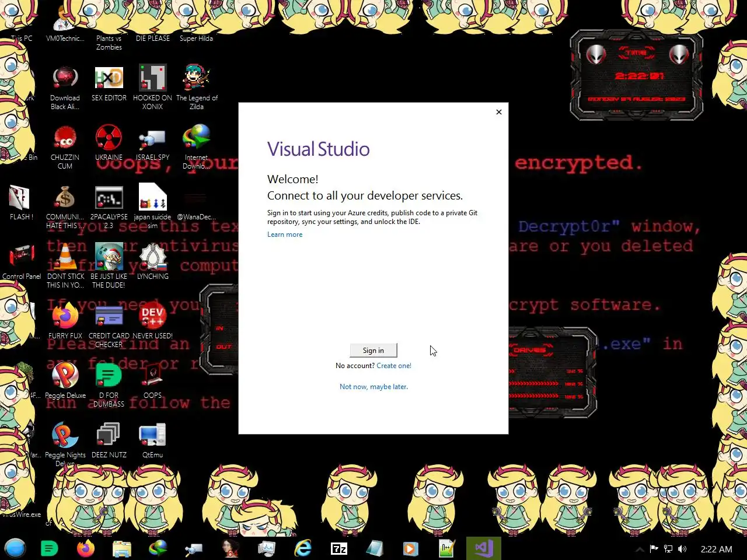Select the FURRY FUX Firefox icon
Screen dimensions: 747x560
pyautogui.click(x=65, y=321)
